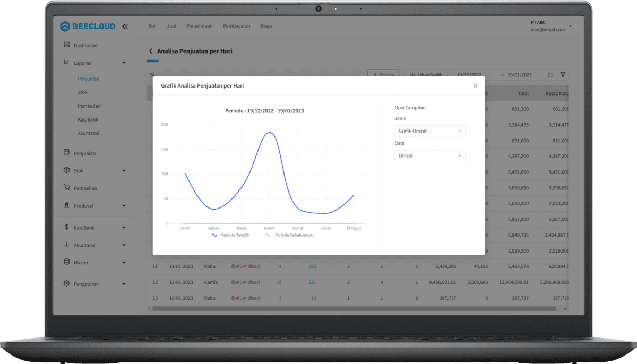Expand the Produksi sidebar section
637x364 pixels.
(124, 206)
